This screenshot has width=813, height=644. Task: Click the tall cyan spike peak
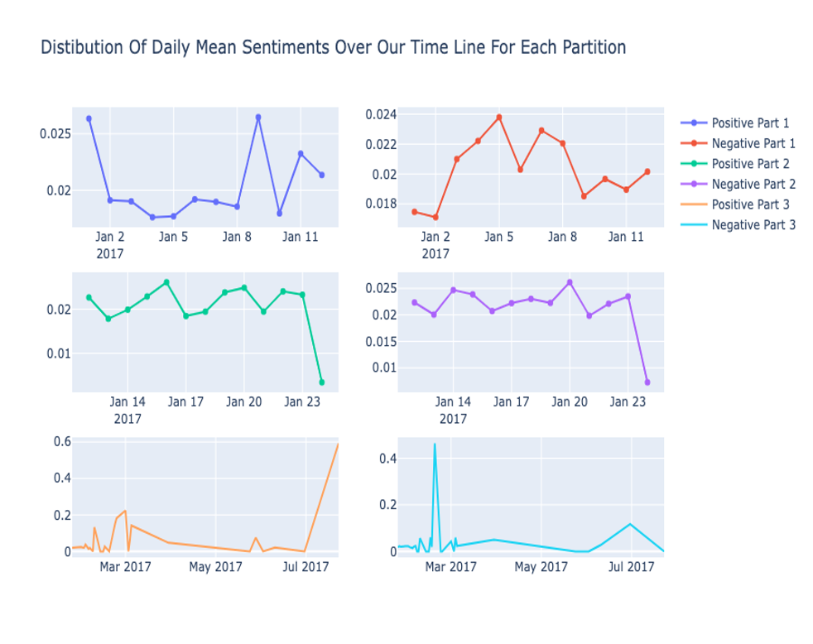(x=435, y=445)
